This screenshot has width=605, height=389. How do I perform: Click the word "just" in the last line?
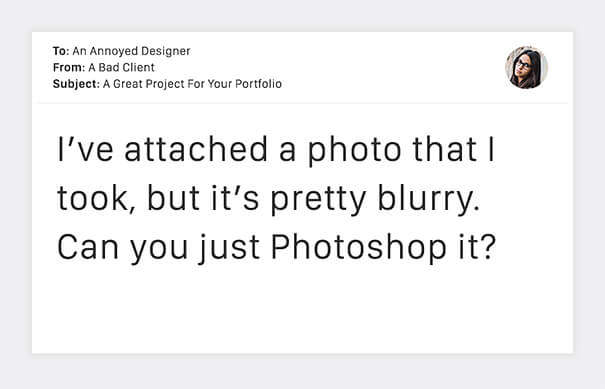click(229, 248)
